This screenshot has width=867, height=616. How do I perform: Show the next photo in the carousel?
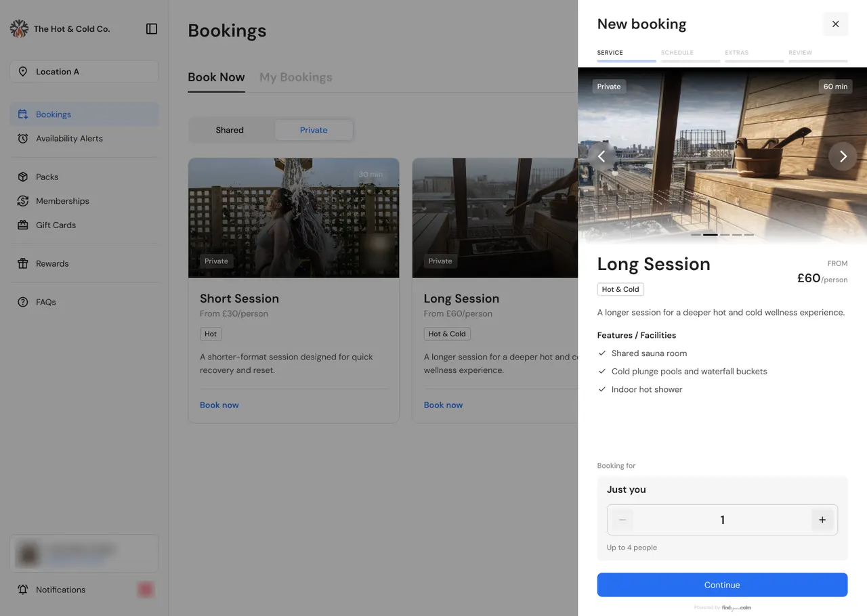tap(843, 156)
